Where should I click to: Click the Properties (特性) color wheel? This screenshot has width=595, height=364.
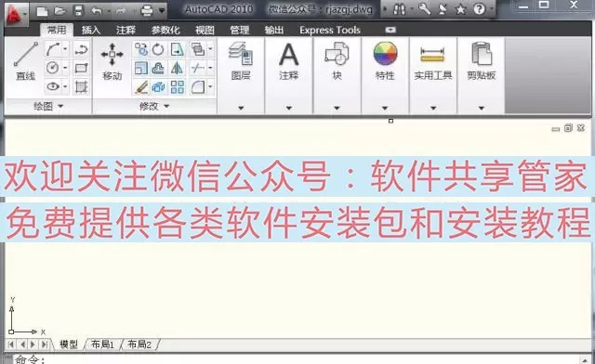pyautogui.click(x=385, y=54)
